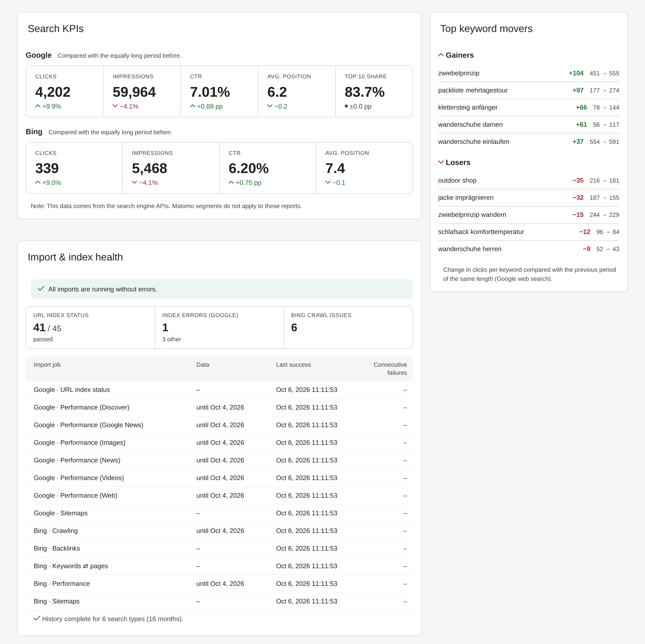Image resolution: width=645 pixels, height=644 pixels.
Task: Click the Bing · Keywords ⇄ pages row
Action: tap(219, 566)
